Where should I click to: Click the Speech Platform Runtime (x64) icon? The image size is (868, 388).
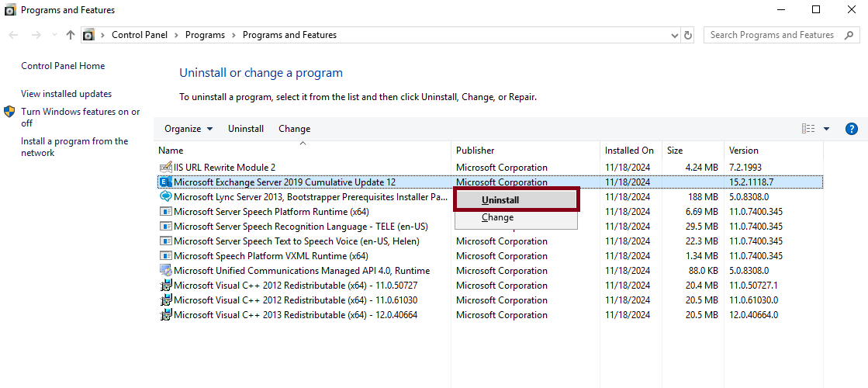[x=165, y=211]
